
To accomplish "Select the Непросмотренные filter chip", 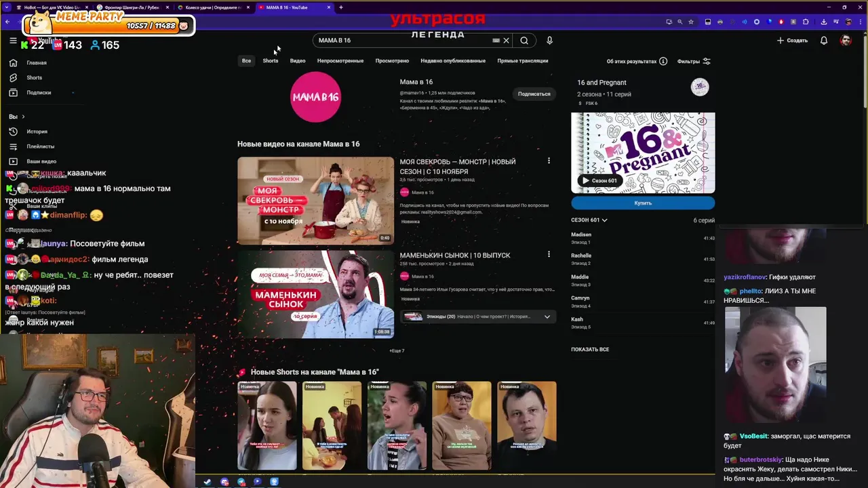I will (340, 61).
